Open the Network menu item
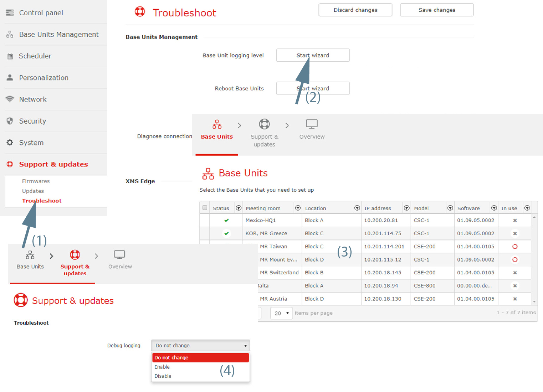 (x=33, y=99)
